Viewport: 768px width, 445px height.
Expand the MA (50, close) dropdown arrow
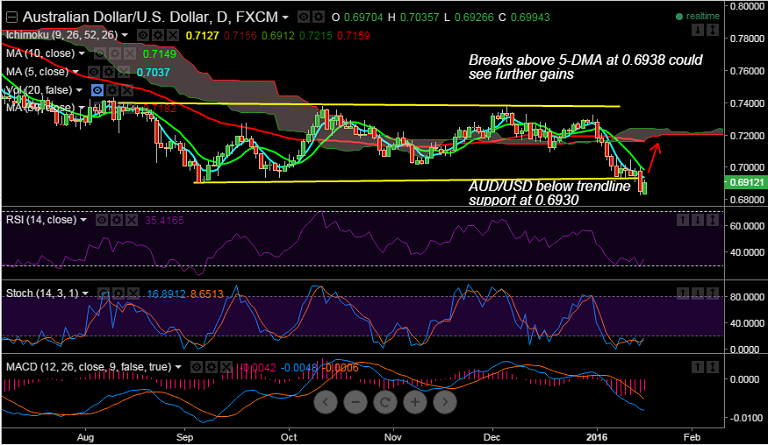pyautogui.click(x=83, y=108)
